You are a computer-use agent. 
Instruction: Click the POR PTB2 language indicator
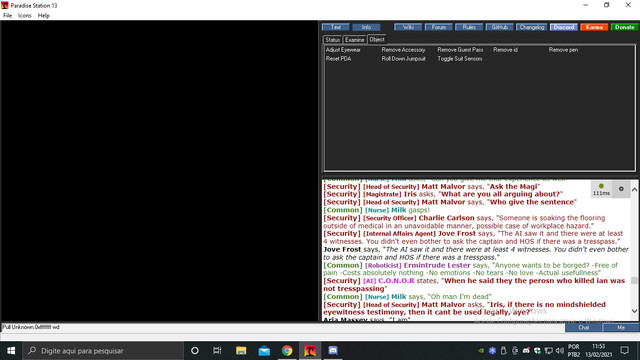click(573, 351)
